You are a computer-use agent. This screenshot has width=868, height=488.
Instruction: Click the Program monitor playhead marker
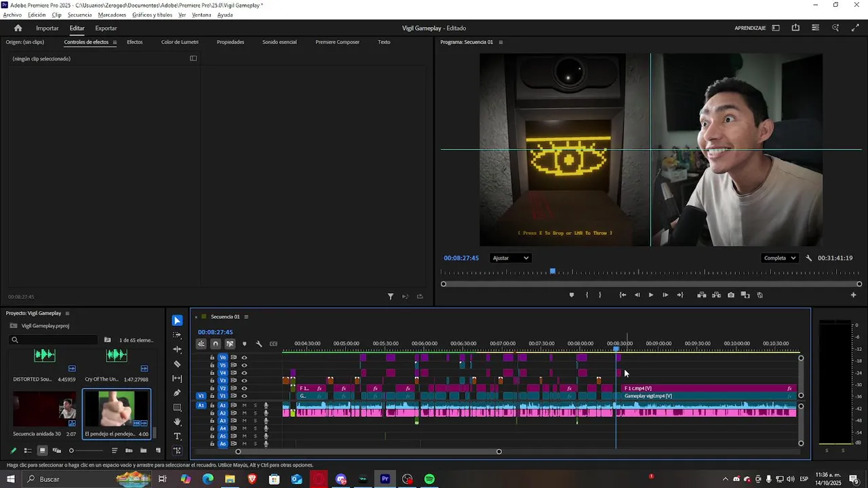(x=553, y=271)
